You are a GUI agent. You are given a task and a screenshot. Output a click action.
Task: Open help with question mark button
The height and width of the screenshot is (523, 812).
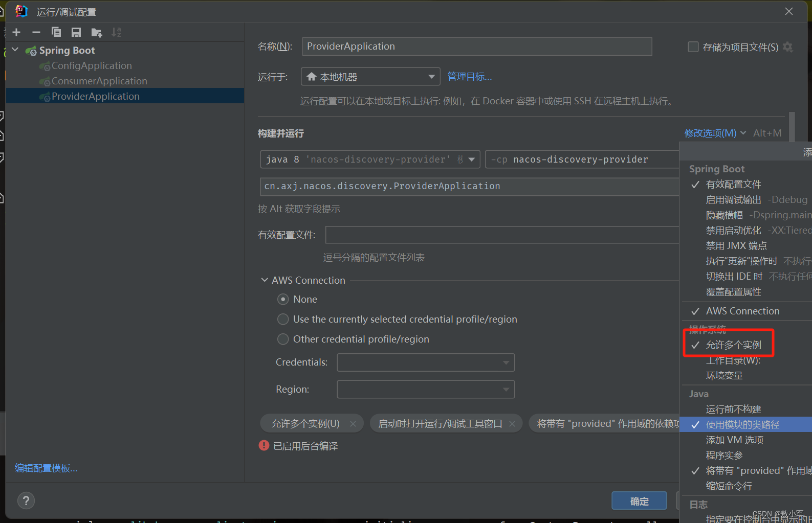click(26, 501)
